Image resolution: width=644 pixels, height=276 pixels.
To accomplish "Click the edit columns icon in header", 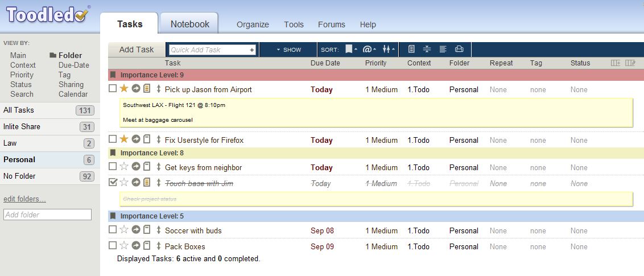I will click(630, 63).
